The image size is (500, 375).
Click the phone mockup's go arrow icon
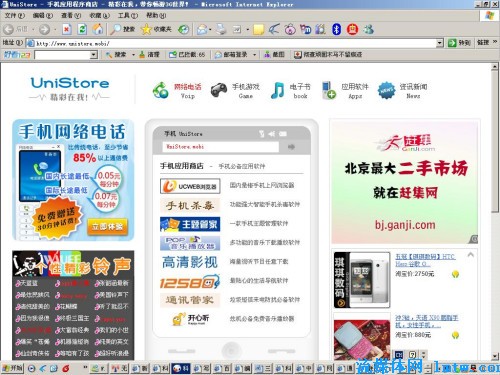[291, 147]
